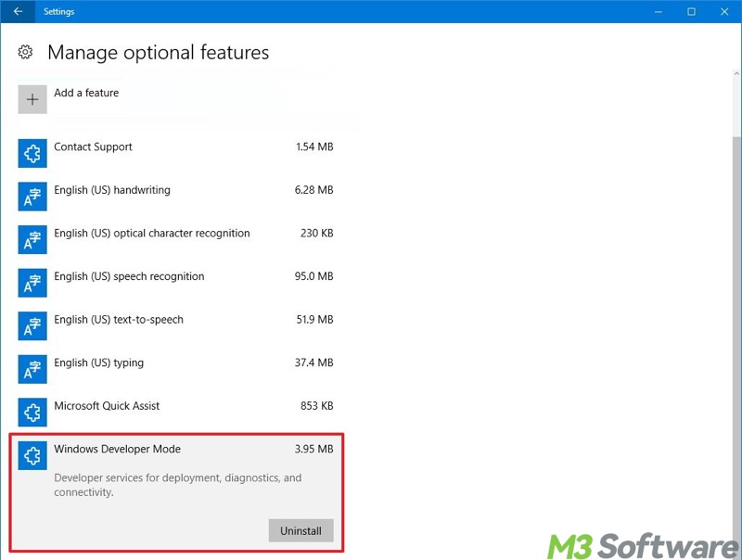742x560 pixels.
Task: Click the English (US) typing icon
Action: click(x=32, y=369)
